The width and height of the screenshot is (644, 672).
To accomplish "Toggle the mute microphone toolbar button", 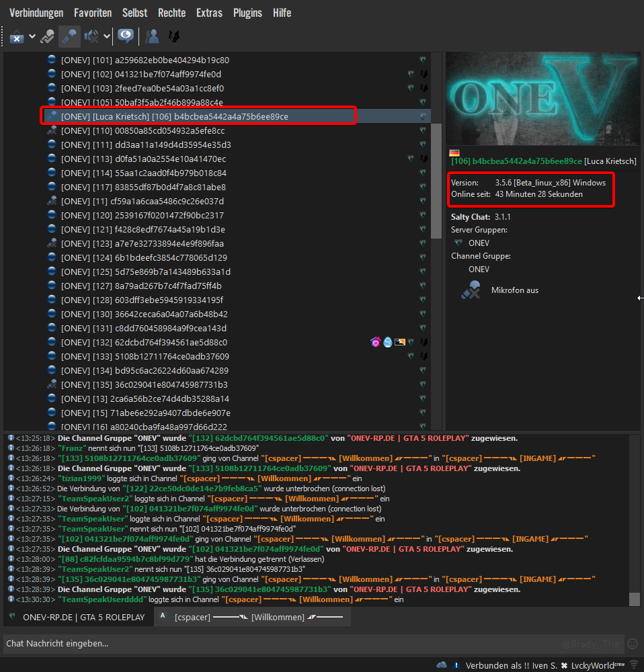I will [x=69, y=36].
